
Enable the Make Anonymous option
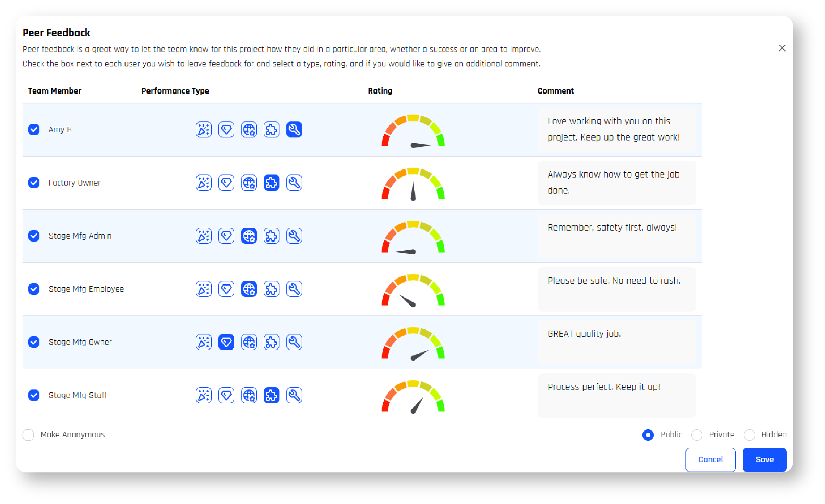[28, 435]
